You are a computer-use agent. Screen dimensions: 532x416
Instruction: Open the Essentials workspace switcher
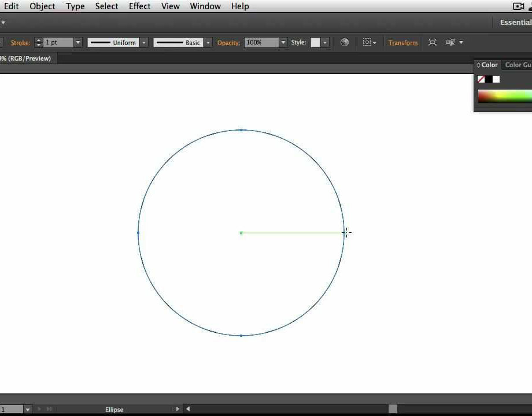click(515, 23)
